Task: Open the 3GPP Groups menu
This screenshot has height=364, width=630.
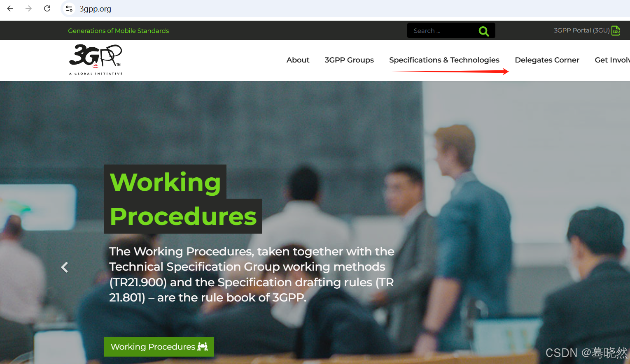Action: 349,60
